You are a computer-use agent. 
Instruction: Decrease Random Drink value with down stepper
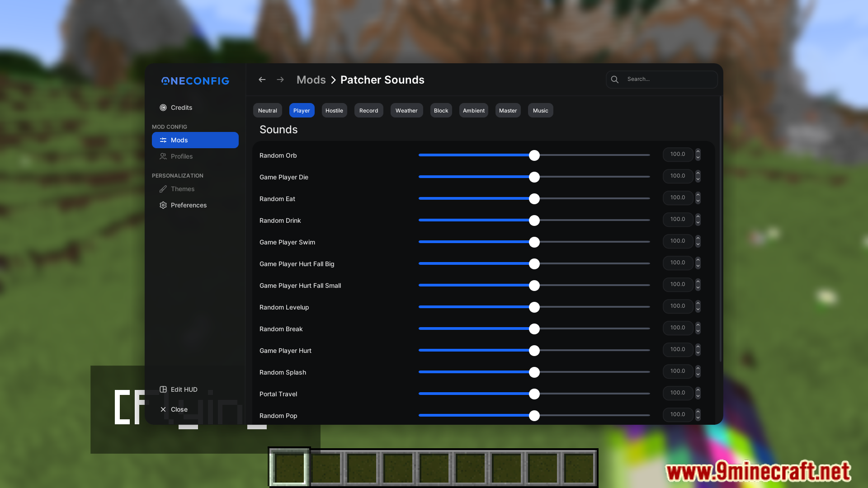point(698,223)
